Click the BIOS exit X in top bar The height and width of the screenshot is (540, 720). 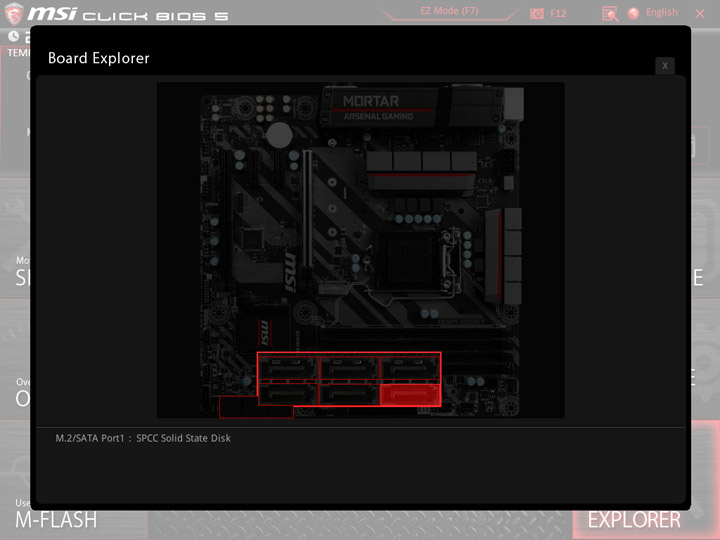coord(700,14)
